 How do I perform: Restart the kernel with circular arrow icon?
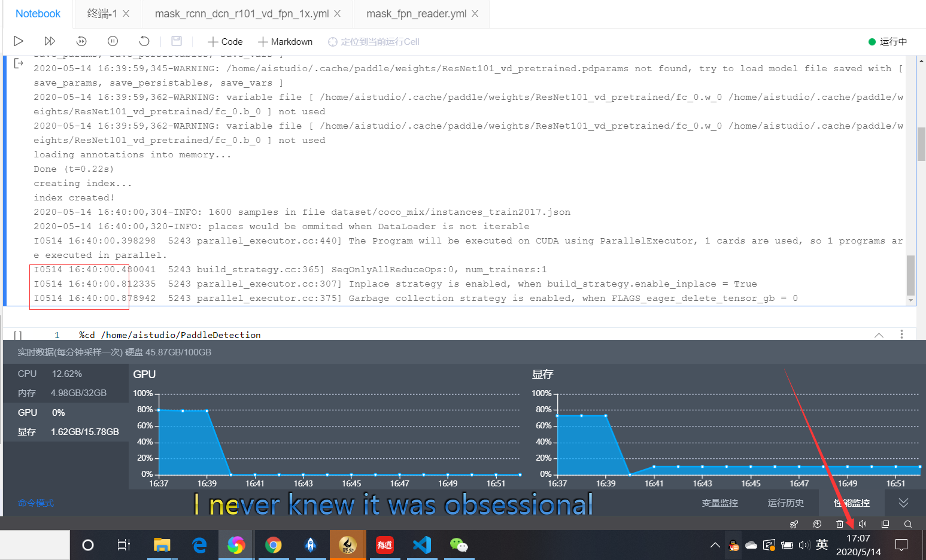[x=144, y=41]
